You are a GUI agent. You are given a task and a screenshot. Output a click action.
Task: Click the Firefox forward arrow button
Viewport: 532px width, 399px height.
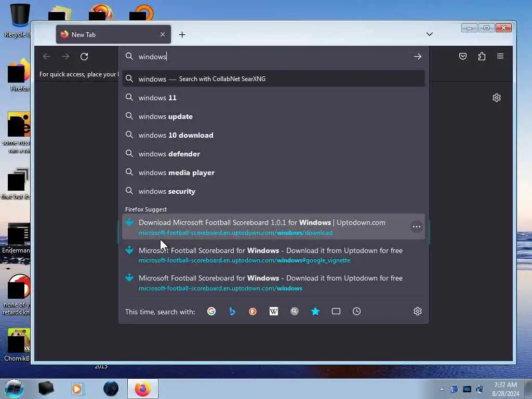pyautogui.click(x=65, y=56)
